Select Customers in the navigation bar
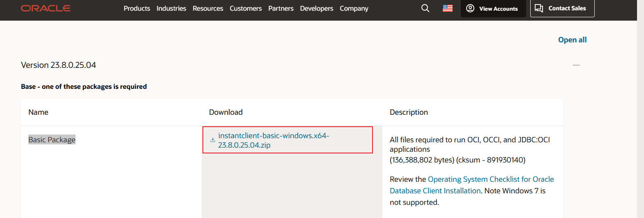Screen dimensions: 644x218 (x=246, y=8)
